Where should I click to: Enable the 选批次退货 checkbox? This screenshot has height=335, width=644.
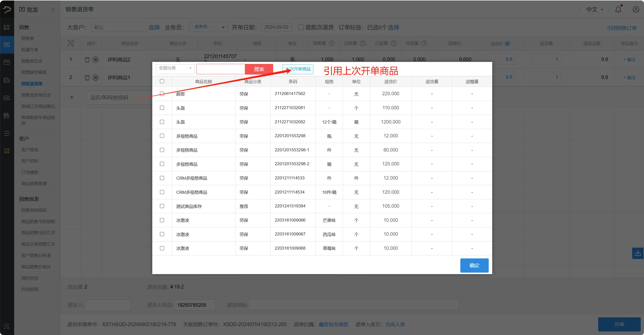(301, 27)
